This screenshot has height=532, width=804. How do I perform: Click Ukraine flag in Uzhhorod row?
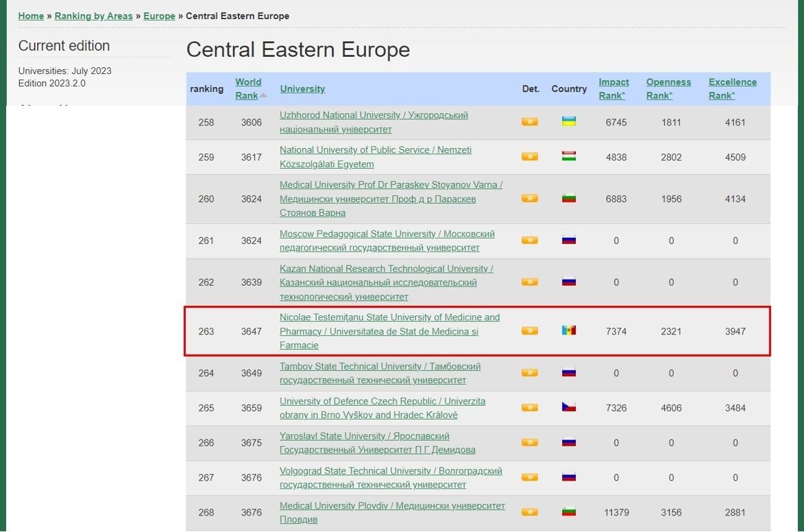pyautogui.click(x=568, y=122)
